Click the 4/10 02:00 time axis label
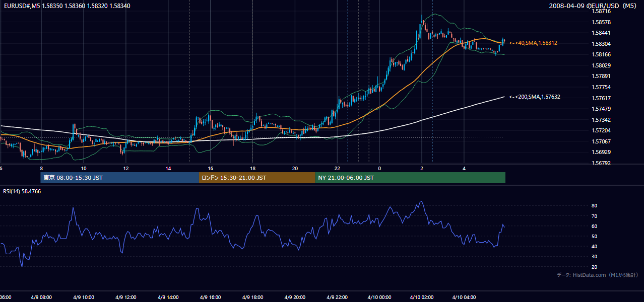This screenshot has width=644, height=302. pyautogui.click(x=422, y=297)
